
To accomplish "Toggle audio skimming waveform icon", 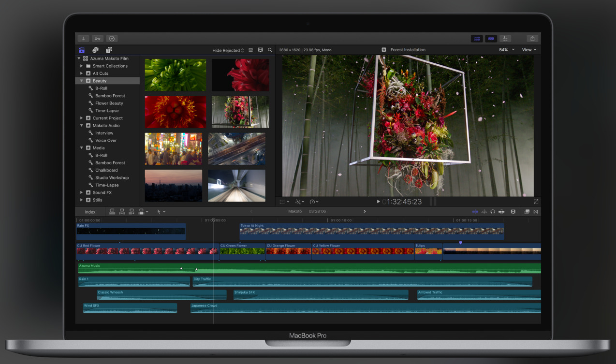I will 484,212.
